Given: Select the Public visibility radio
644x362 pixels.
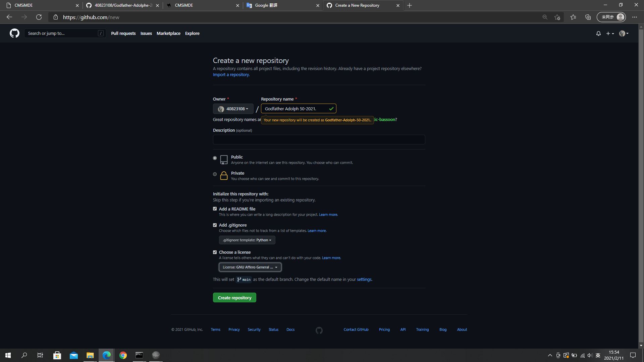Looking at the screenshot, I should point(215,158).
